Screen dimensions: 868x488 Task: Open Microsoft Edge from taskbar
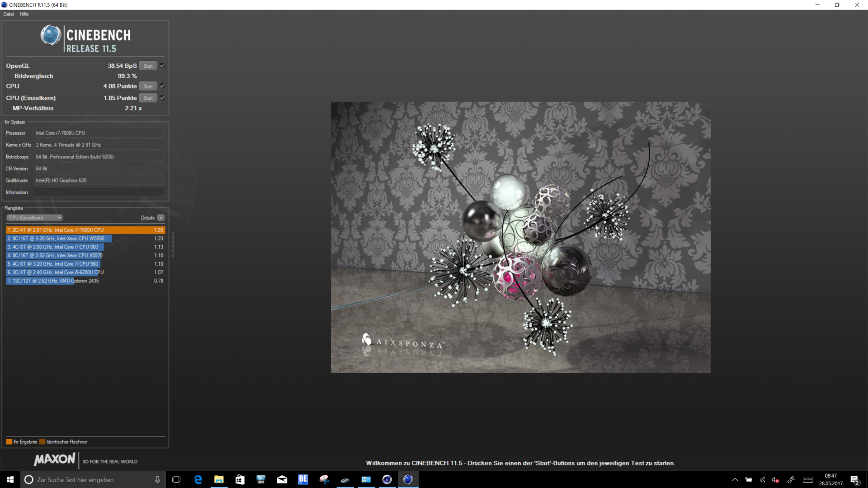point(198,479)
